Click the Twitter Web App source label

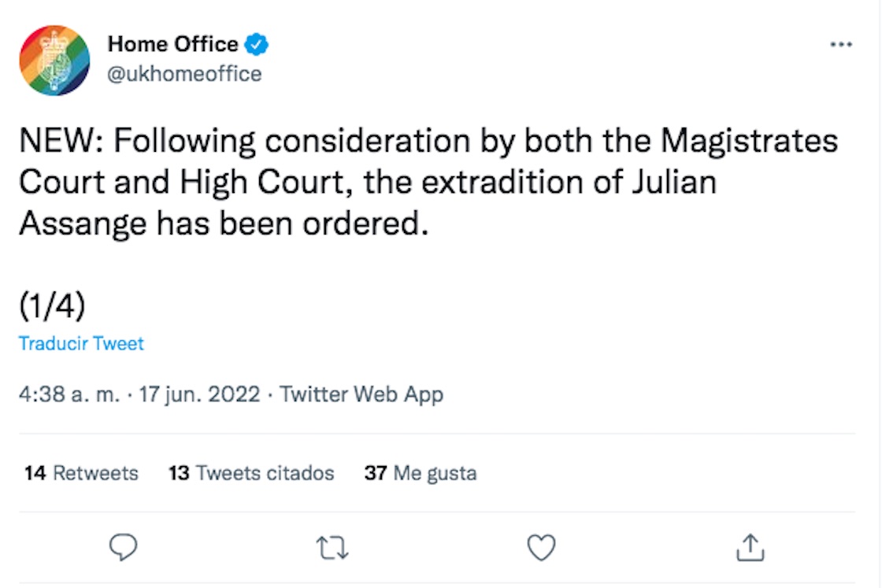coord(361,394)
